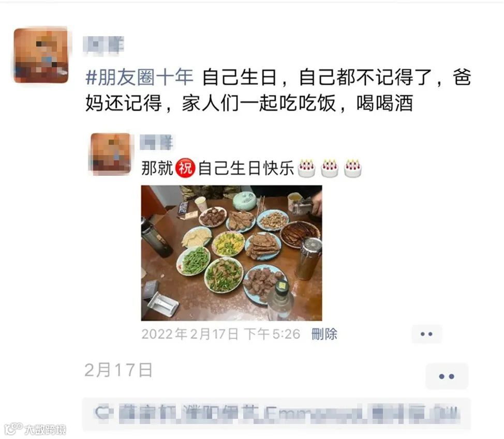The image size is (504, 439).
Task: Click the 2月17日 date label
Action: coord(118,370)
